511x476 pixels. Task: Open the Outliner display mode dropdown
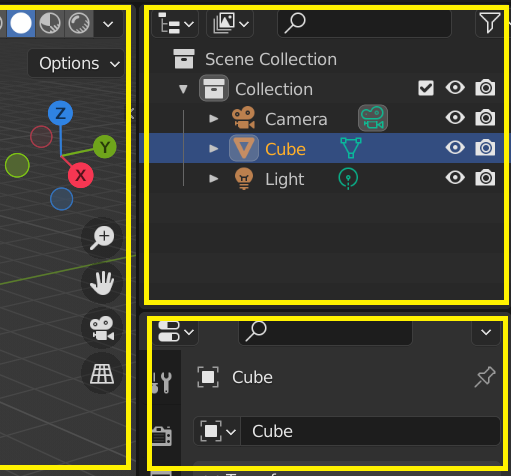coord(230,24)
